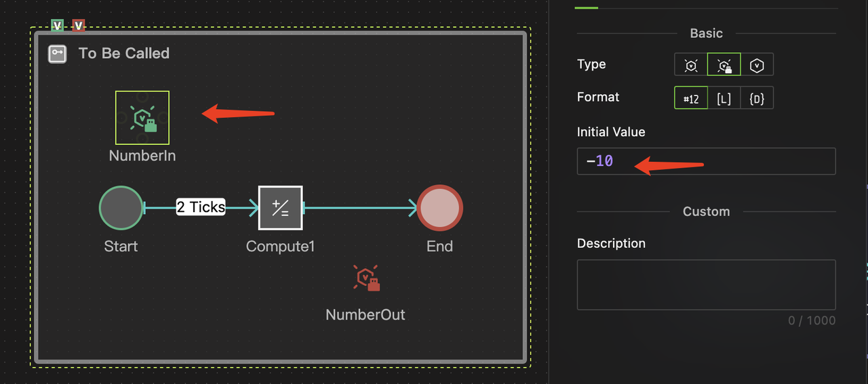
Task: Click the Initial Value field showing -10
Action: pyautogui.click(x=705, y=161)
